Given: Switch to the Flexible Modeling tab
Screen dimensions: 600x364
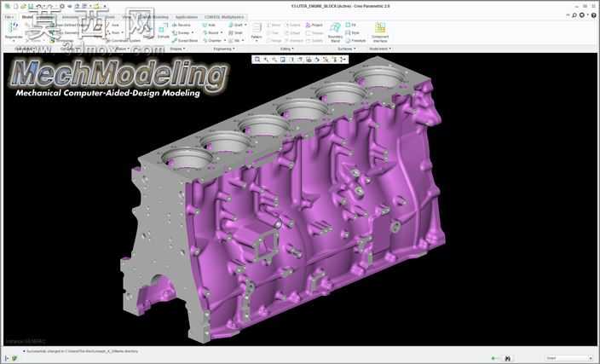Looking at the screenshot, I should [x=153, y=17].
